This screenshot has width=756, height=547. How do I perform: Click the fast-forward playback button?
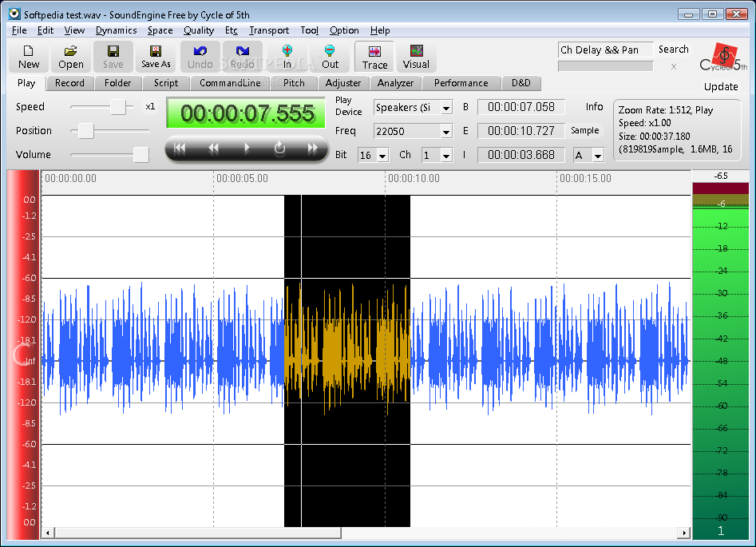(x=313, y=148)
